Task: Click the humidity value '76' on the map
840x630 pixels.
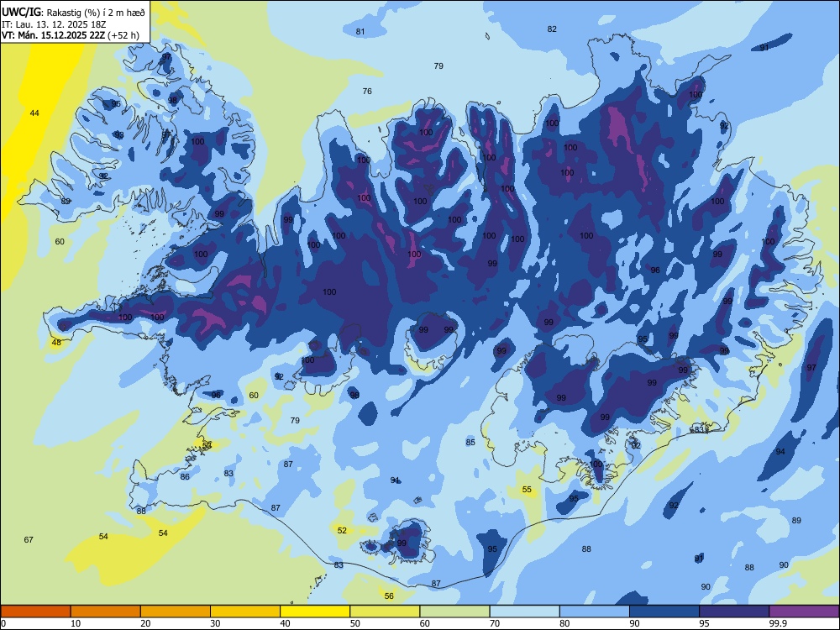Action: [x=367, y=91]
